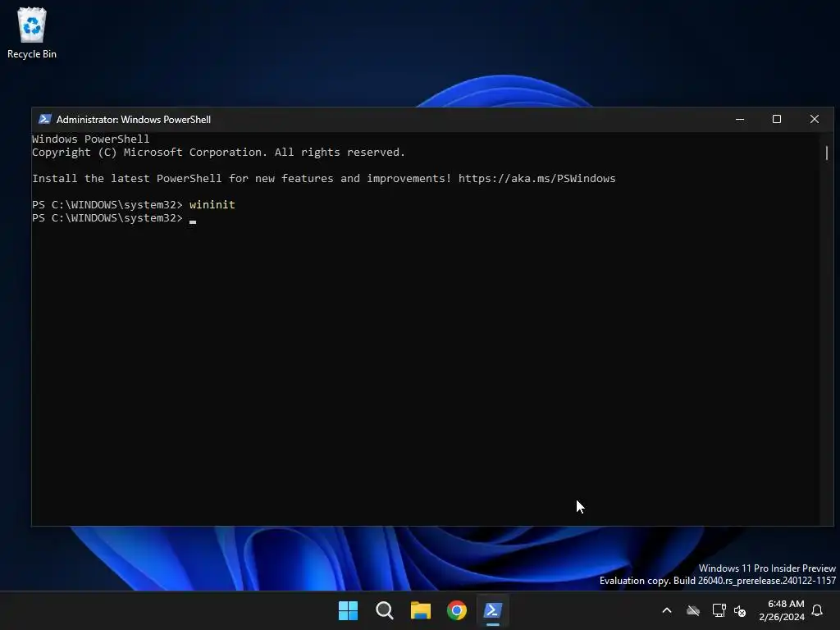The image size is (840, 630).
Task: Open the Windows Start menu
Action: (348, 610)
